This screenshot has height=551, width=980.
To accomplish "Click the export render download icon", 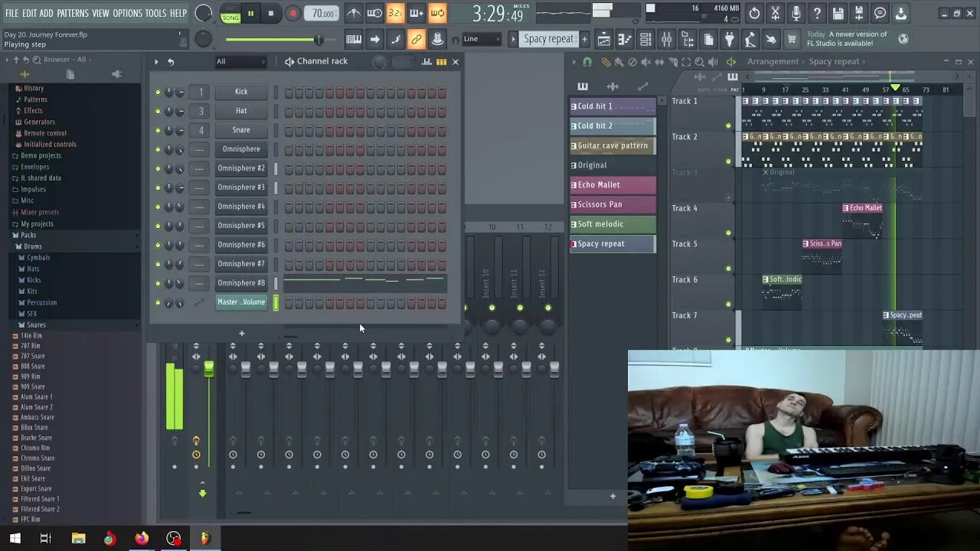I will pyautogui.click(x=901, y=13).
